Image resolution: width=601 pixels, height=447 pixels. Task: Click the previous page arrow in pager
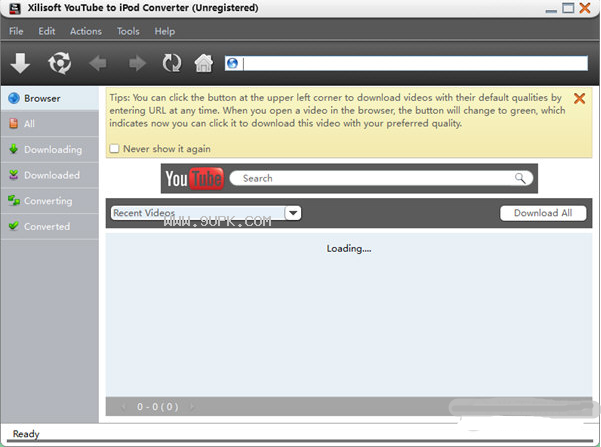123,407
